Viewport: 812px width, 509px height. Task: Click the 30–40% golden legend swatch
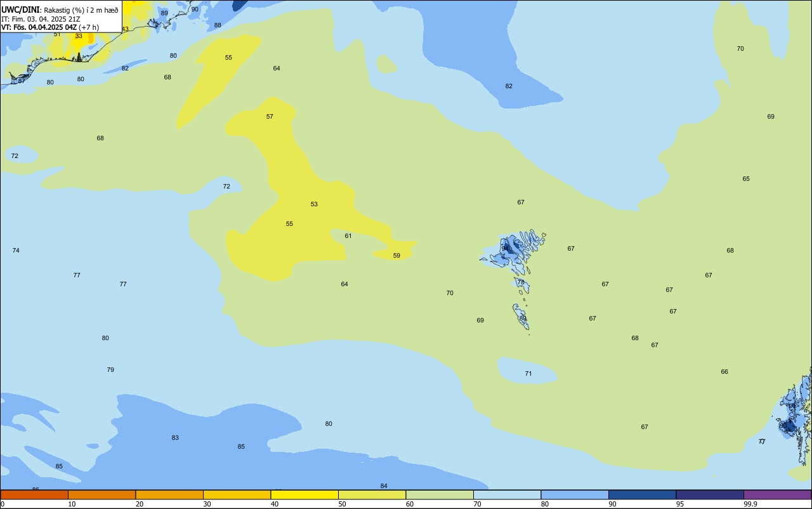(237, 494)
